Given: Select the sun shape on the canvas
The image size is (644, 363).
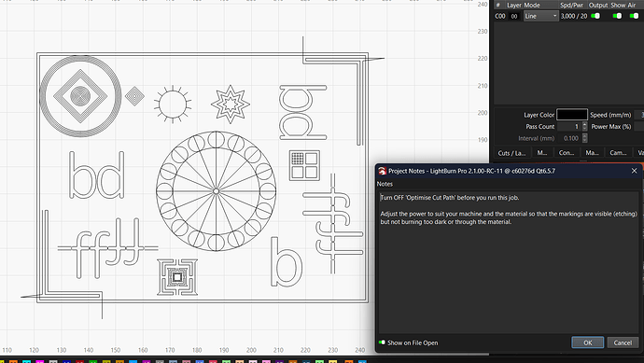Looking at the screenshot, I should coord(173,105).
